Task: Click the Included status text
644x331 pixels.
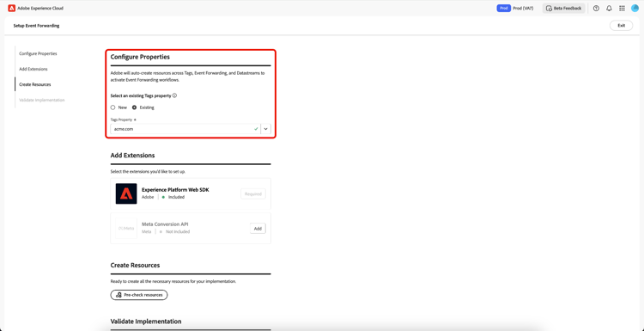Action: tap(176, 197)
